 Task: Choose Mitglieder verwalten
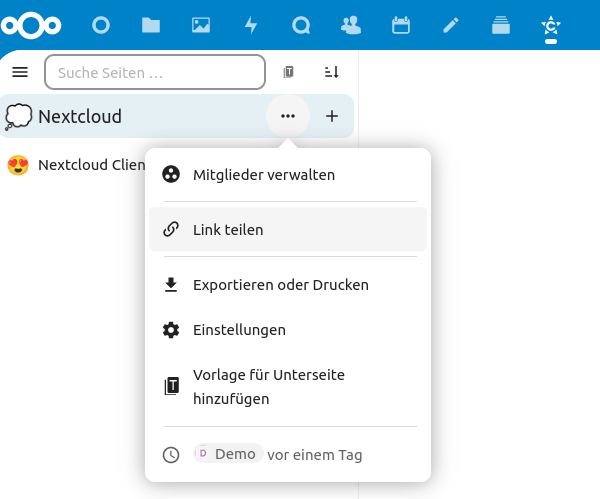[288, 175]
